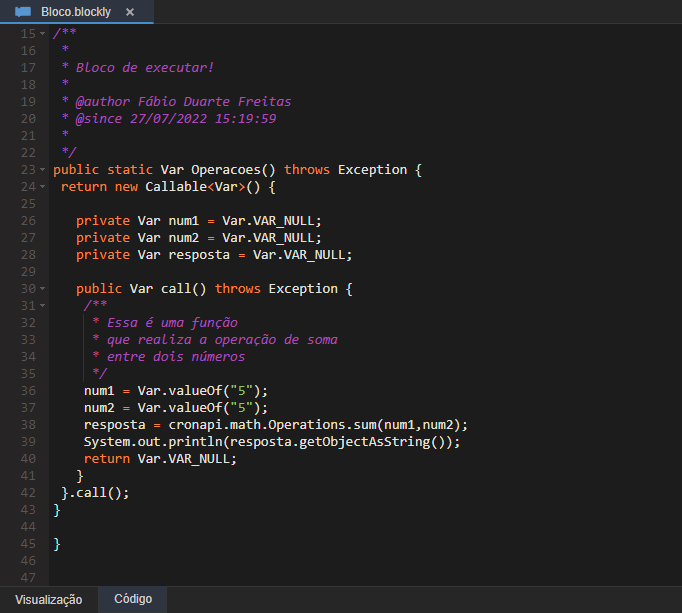This screenshot has height=613, width=682.
Task: Collapse the inner comment at line 31
Action: coord(43,305)
